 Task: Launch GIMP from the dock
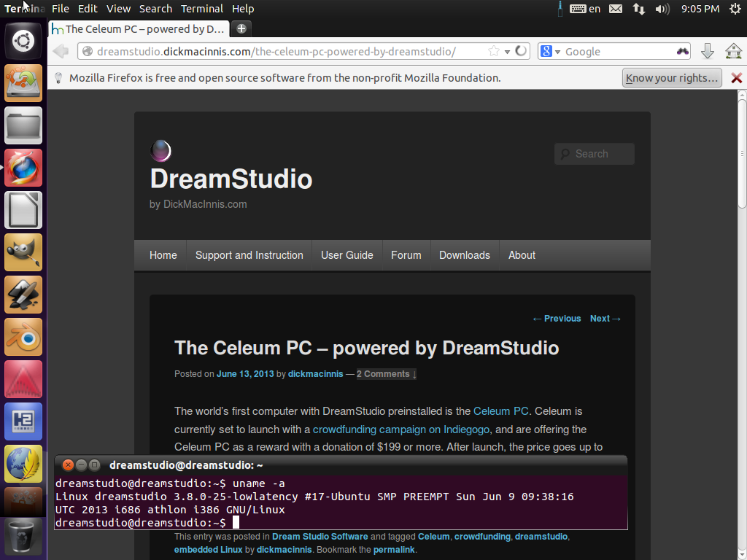tap(23, 253)
